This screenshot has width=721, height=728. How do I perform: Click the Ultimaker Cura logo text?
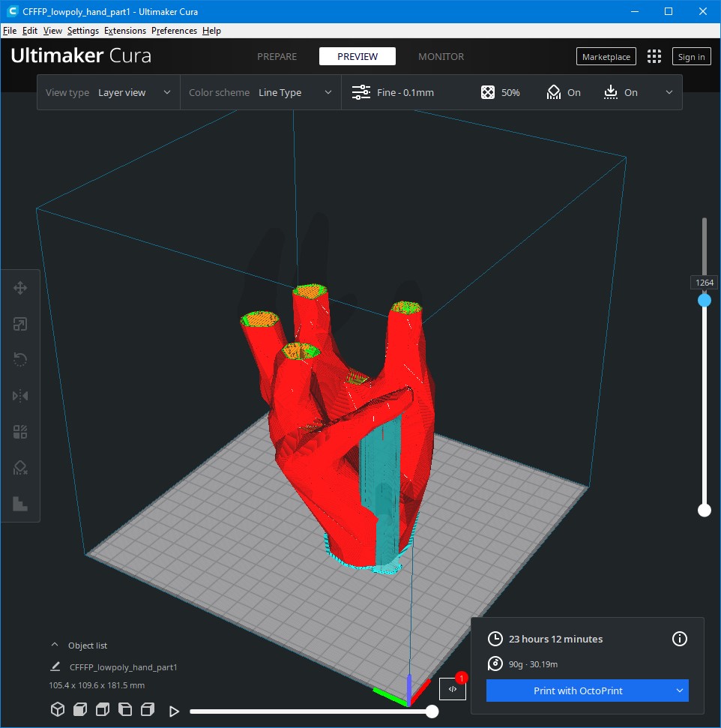point(81,55)
